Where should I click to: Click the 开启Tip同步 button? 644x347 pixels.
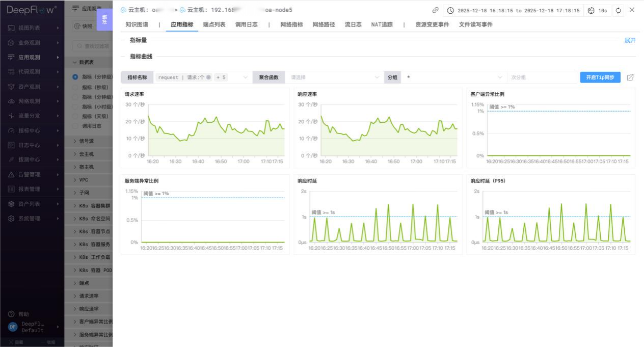pyautogui.click(x=601, y=77)
